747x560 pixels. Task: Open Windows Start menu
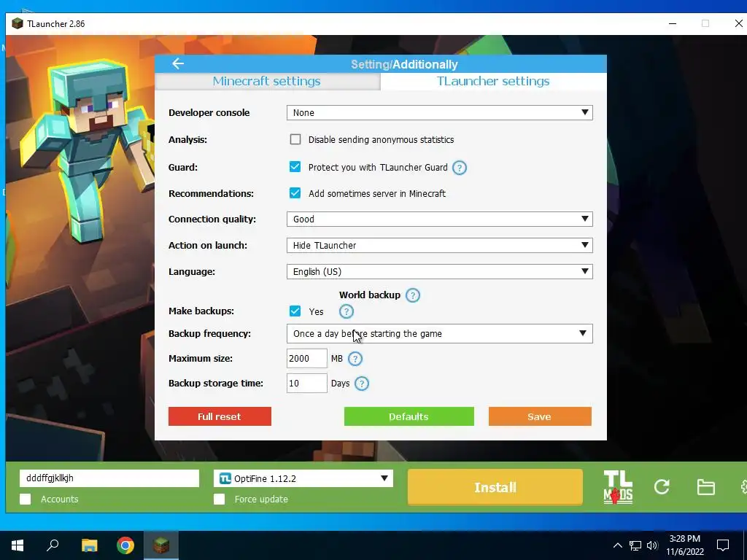pos(18,545)
